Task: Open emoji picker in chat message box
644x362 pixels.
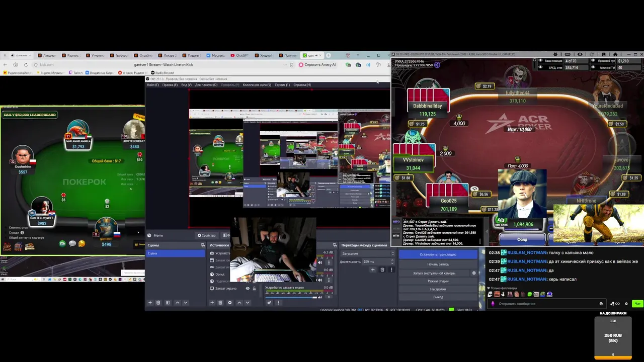Action: [x=601, y=304]
